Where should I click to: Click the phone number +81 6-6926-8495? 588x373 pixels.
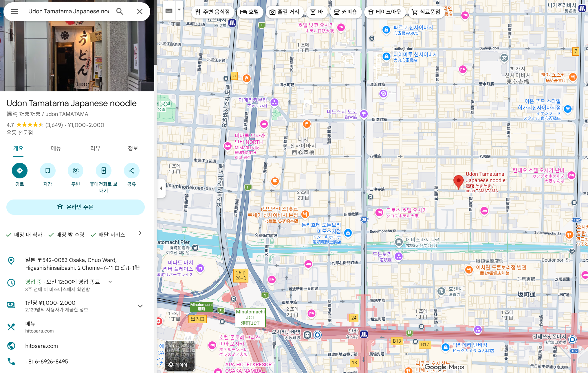47,362
